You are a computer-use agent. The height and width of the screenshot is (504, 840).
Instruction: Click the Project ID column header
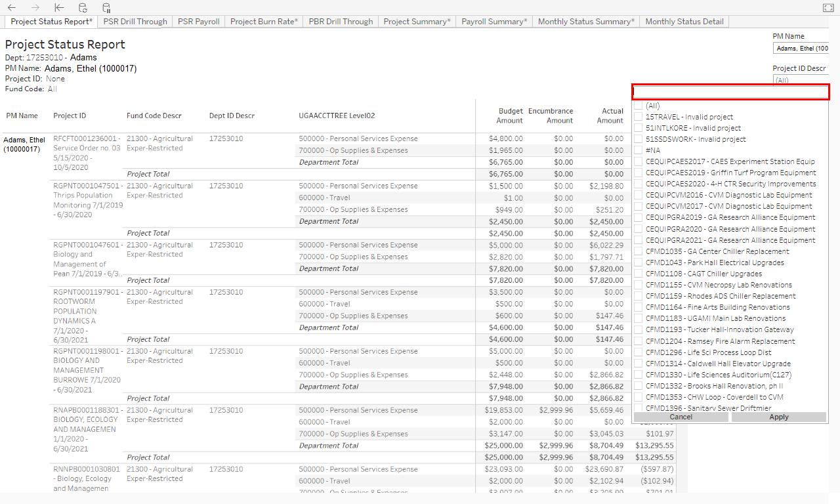70,115
